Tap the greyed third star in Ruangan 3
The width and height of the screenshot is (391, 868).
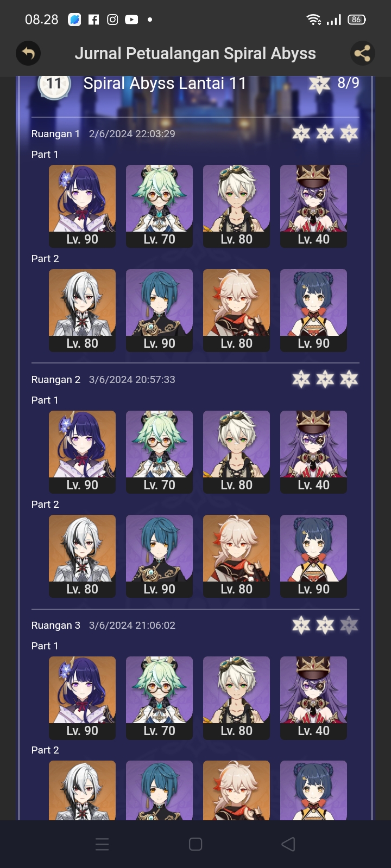[349, 626]
